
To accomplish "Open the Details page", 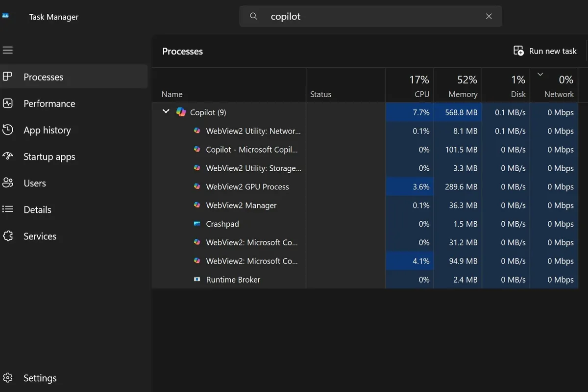I will tap(73, 209).
